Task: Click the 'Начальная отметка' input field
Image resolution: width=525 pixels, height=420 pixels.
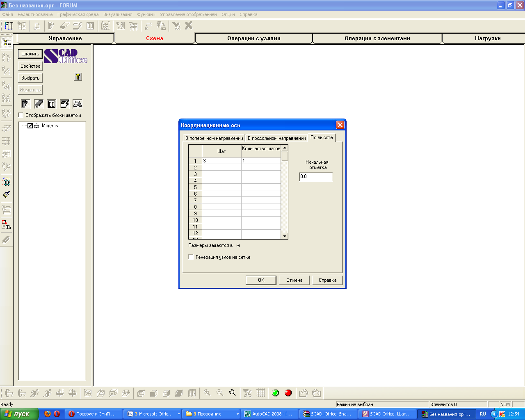Action: (316, 177)
